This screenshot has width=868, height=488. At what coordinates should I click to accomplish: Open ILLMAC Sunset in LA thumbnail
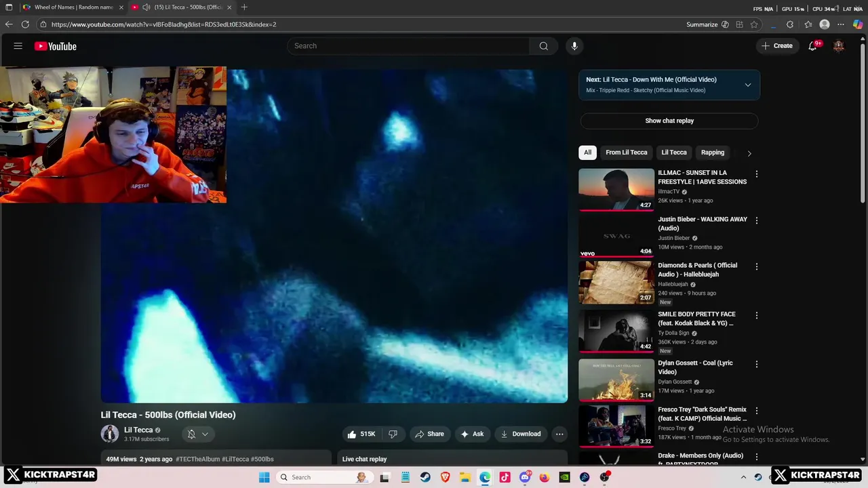(x=616, y=190)
